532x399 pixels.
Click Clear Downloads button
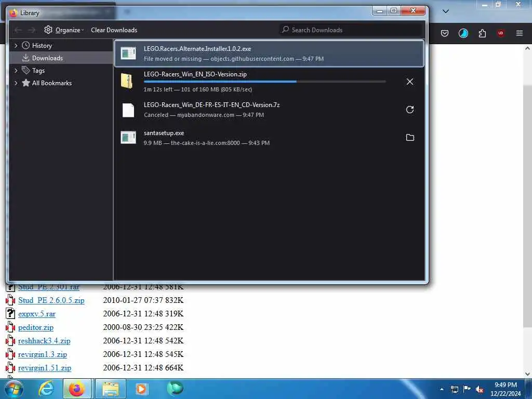click(x=114, y=30)
